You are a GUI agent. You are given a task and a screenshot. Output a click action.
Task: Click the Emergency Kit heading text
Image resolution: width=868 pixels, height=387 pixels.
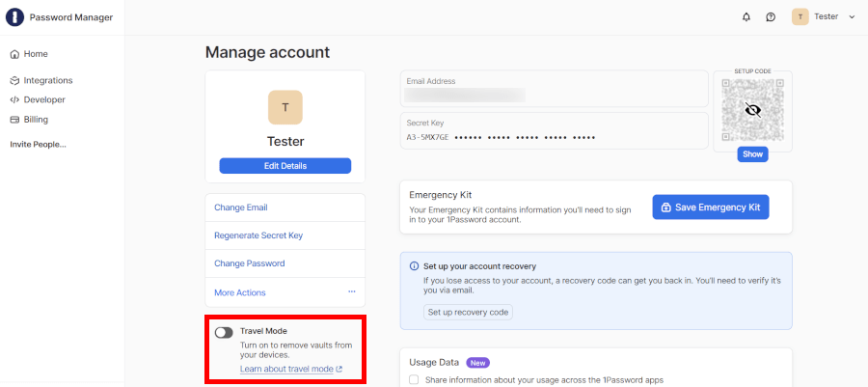(x=440, y=195)
